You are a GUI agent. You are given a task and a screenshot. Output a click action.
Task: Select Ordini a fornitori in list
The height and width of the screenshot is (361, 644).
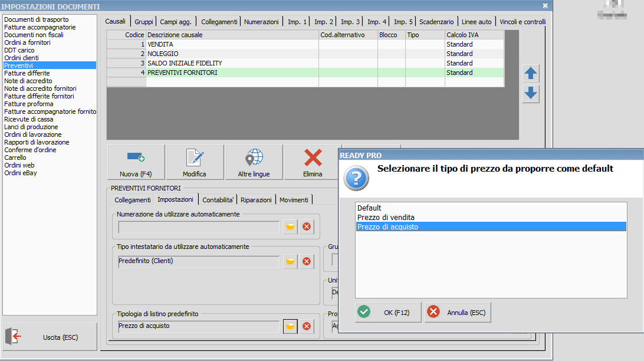click(50, 42)
